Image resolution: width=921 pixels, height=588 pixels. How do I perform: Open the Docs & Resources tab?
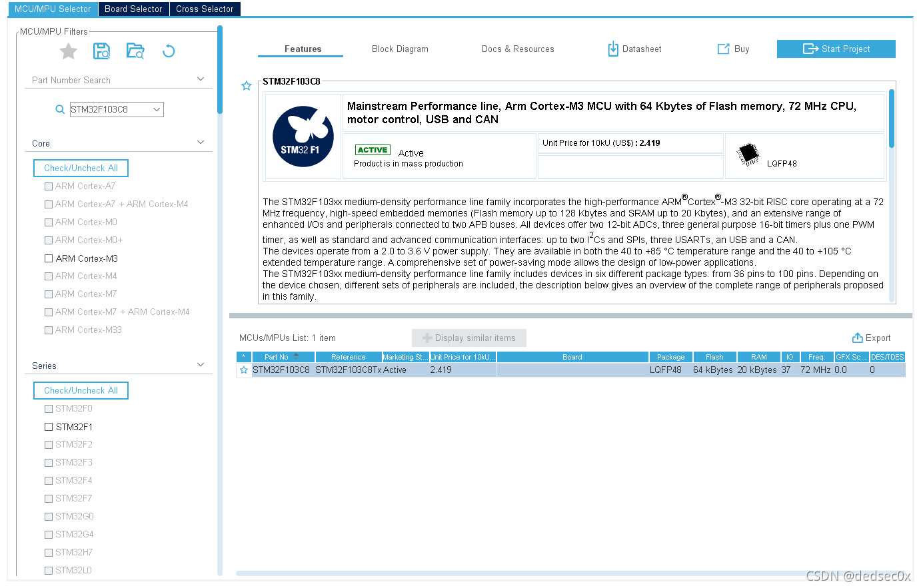pyautogui.click(x=518, y=49)
